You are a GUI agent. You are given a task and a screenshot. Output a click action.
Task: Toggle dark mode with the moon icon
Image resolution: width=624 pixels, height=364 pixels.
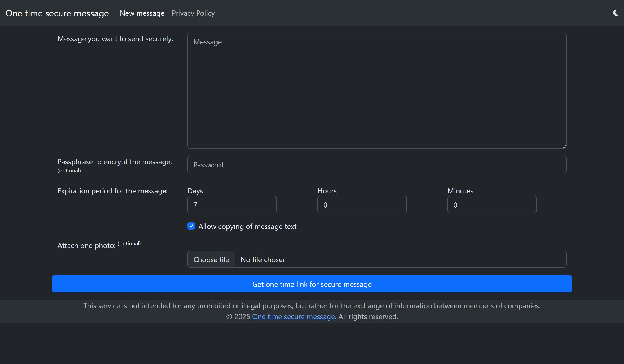click(x=616, y=13)
